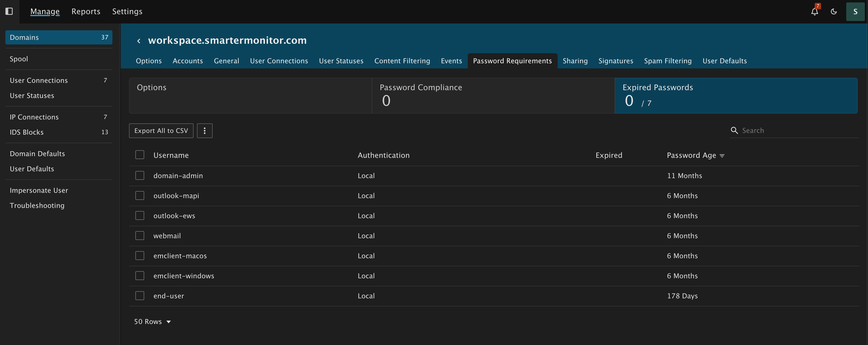Open the three-dot actions menu
The width and height of the screenshot is (868, 345).
coord(205,131)
